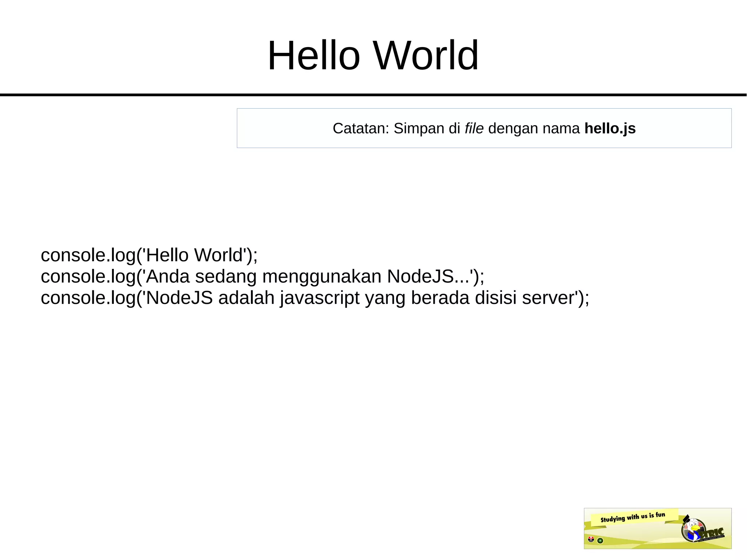Select the note 'Catatan: Simpan di file dengan nama hello.js'
747x560 pixels.
[x=484, y=128]
